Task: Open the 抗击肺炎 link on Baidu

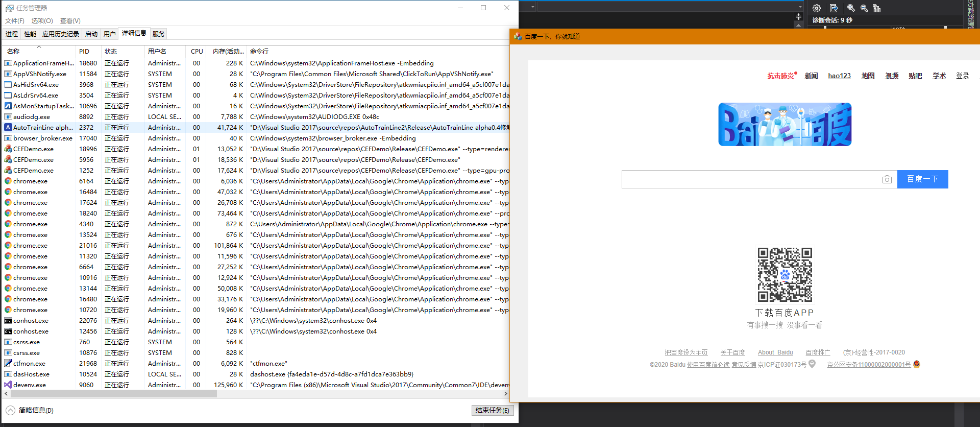Action: point(780,76)
